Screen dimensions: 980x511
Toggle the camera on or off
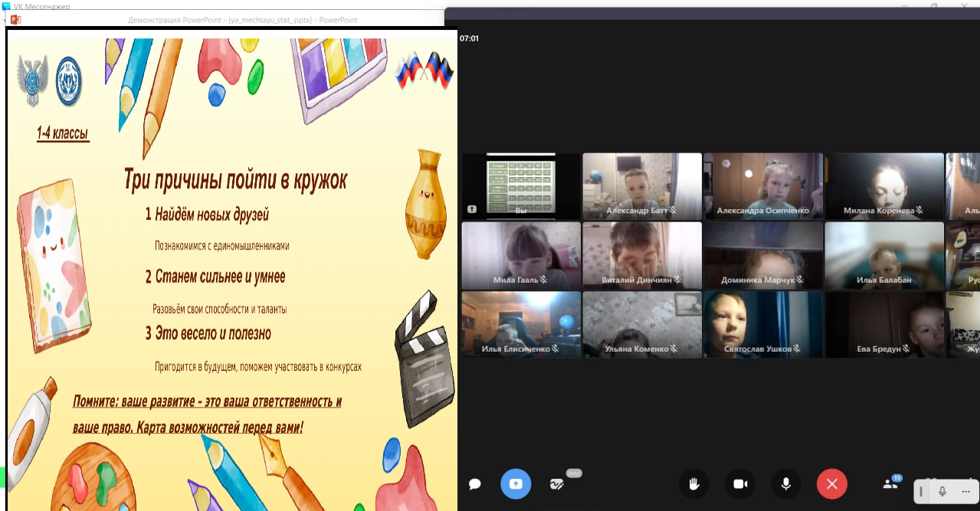coord(740,484)
